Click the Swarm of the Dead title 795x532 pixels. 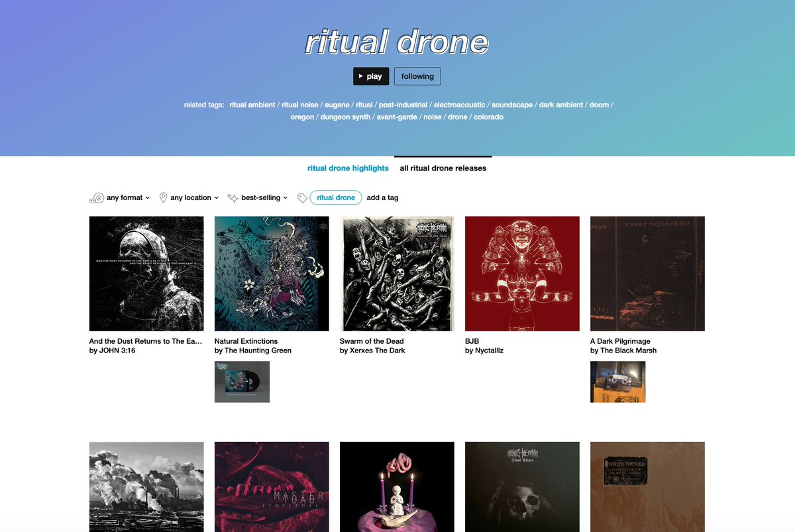click(x=372, y=341)
